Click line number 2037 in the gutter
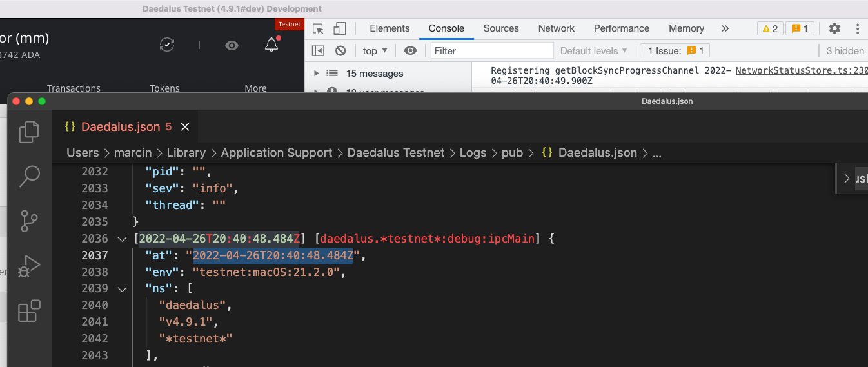This screenshot has width=868, height=367. tap(95, 255)
